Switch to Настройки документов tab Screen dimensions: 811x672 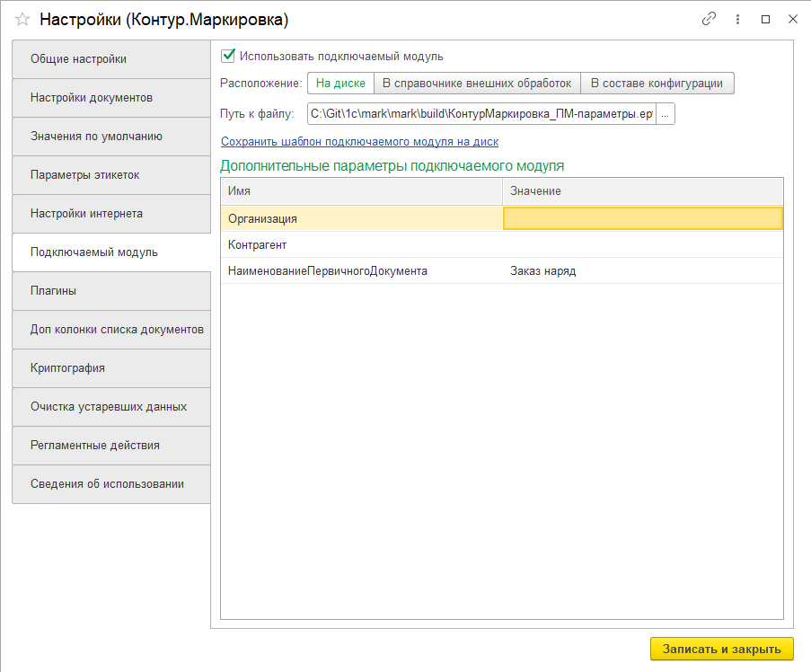pos(111,98)
